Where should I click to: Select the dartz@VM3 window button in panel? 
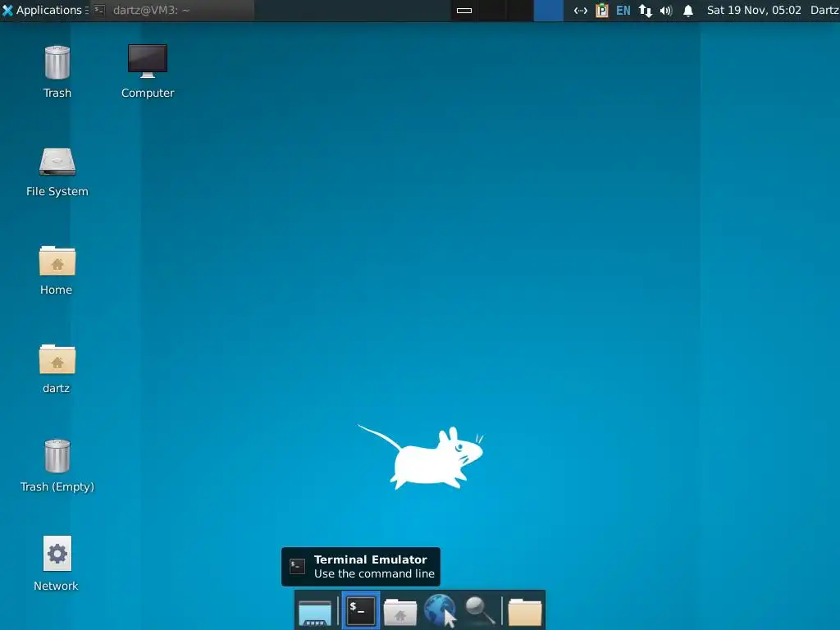click(171, 10)
